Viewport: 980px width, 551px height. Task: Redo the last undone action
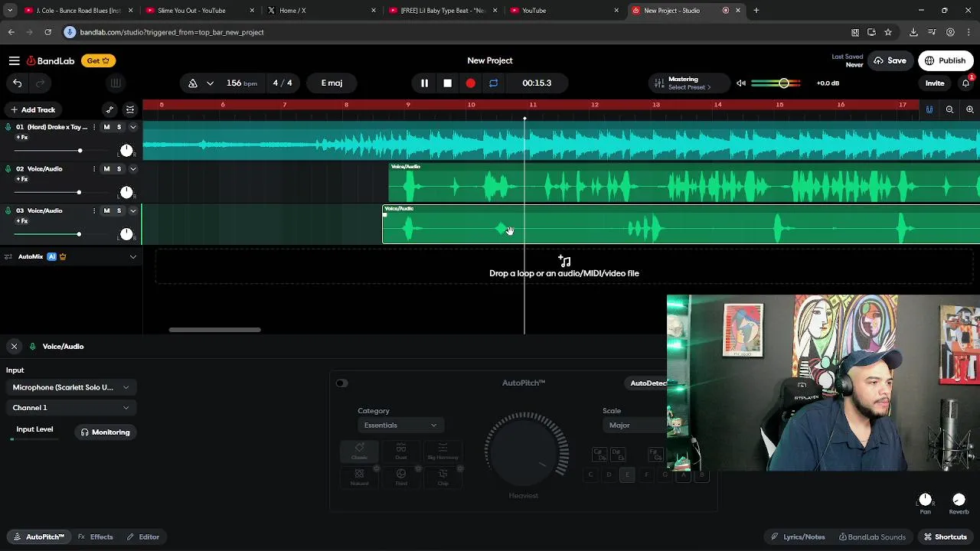[41, 83]
